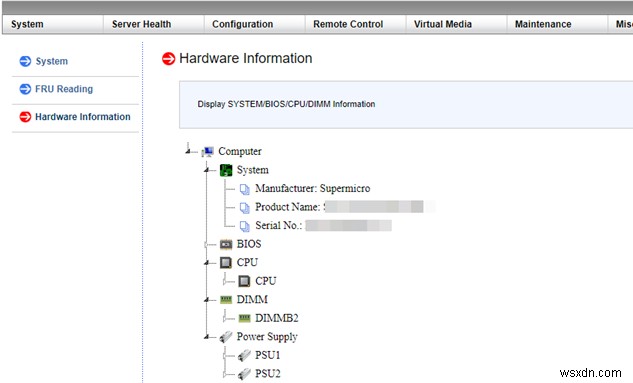Collapse the Computer tree node

pyautogui.click(x=188, y=151)
